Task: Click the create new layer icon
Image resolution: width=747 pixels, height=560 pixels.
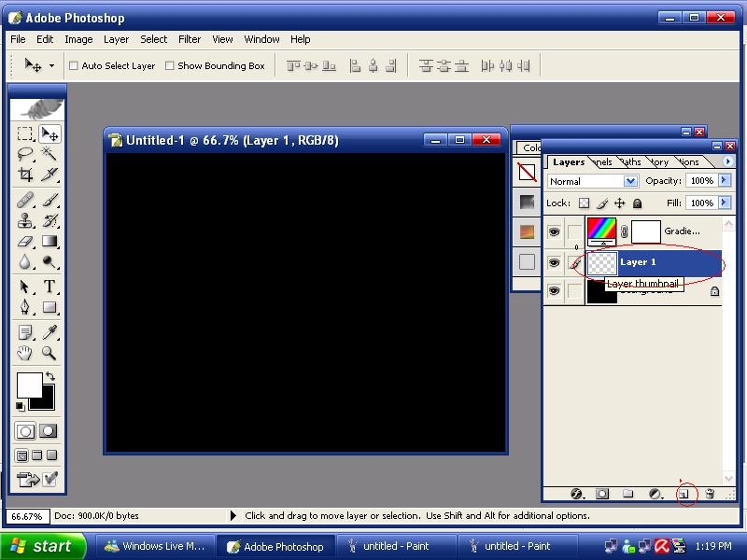Action: [x=684, y=494]
